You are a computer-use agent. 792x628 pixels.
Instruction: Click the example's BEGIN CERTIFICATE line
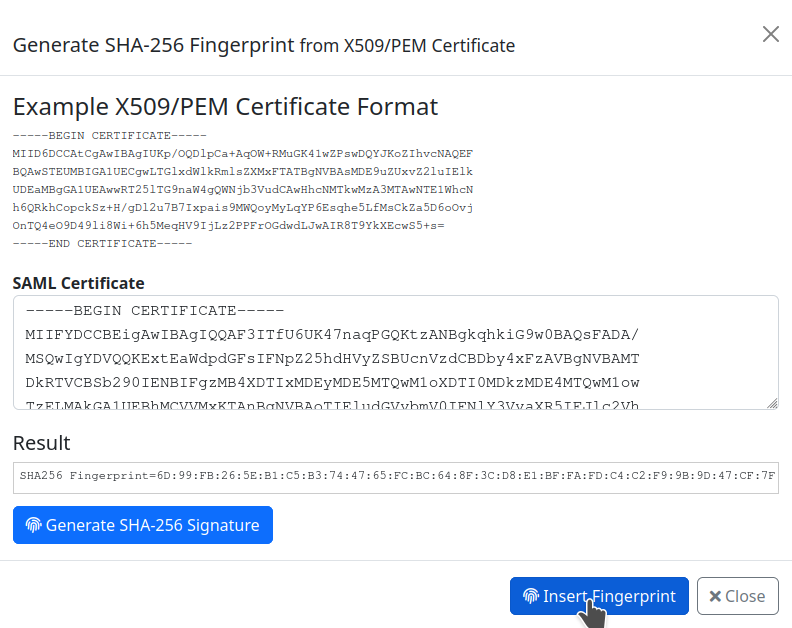click(x=109, y=135)
